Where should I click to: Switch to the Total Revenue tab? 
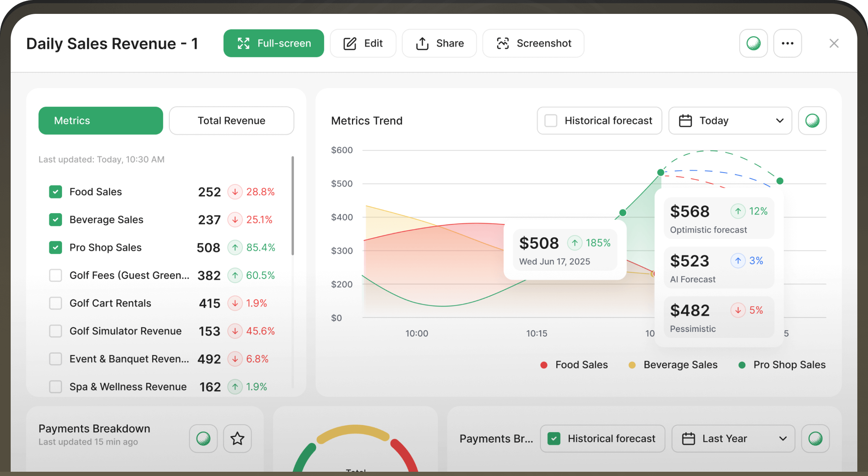click(x=231, y=121)
